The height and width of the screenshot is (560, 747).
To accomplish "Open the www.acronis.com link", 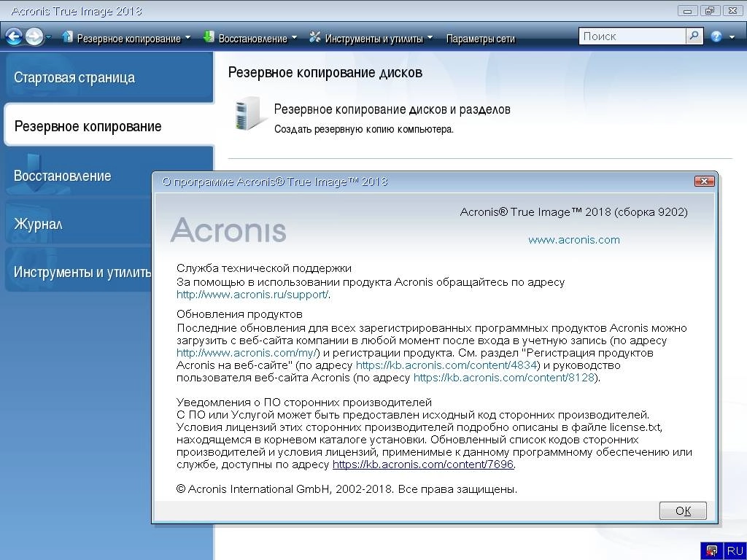I will click(x=574, y=240).
